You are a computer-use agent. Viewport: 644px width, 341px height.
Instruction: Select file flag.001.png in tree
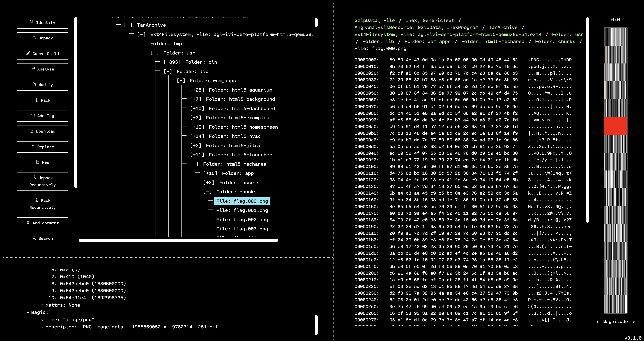click(x=242, y=210)
